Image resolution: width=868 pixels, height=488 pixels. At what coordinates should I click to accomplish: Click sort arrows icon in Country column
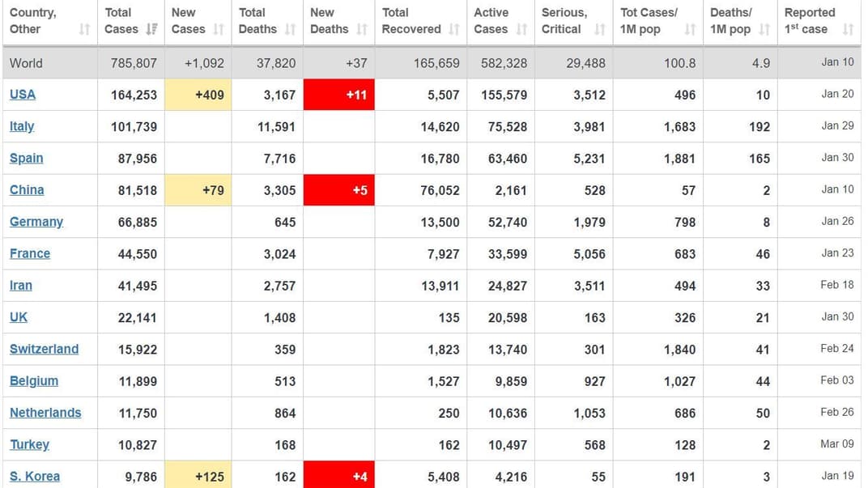pos(84,29)
